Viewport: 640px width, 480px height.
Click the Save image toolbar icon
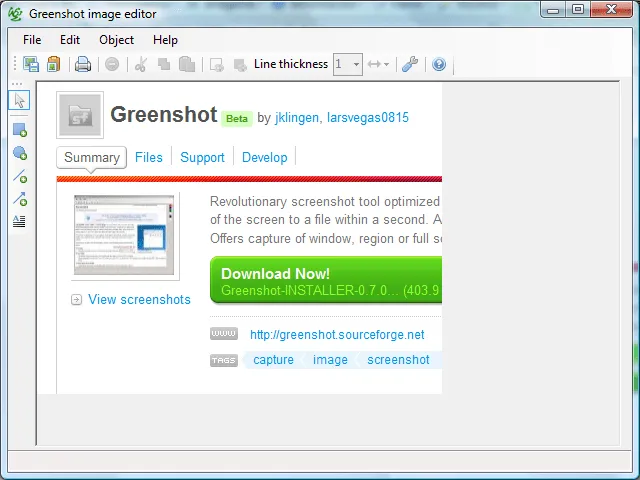pyautogui.click(x=31, y=64)
